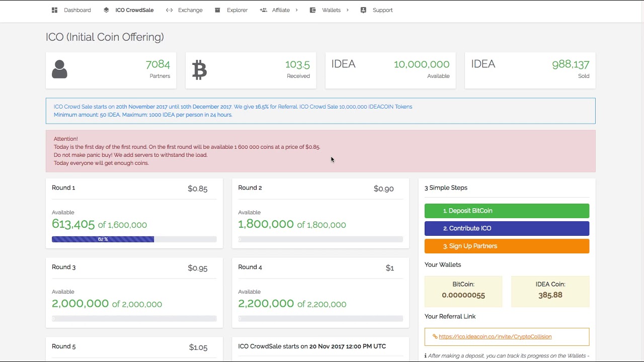Click the referral link chain icon

pyautogui.click(x=435, y=337)
